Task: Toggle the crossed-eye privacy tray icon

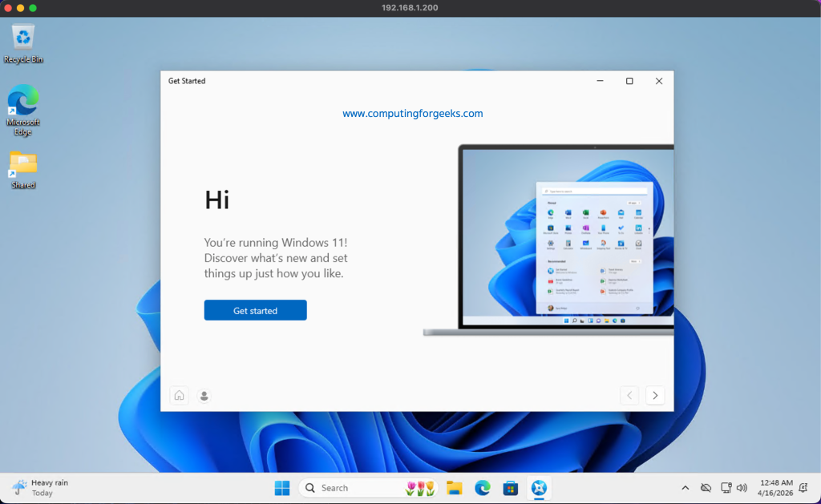Action: pyautogui.click(x=706, y=487)
